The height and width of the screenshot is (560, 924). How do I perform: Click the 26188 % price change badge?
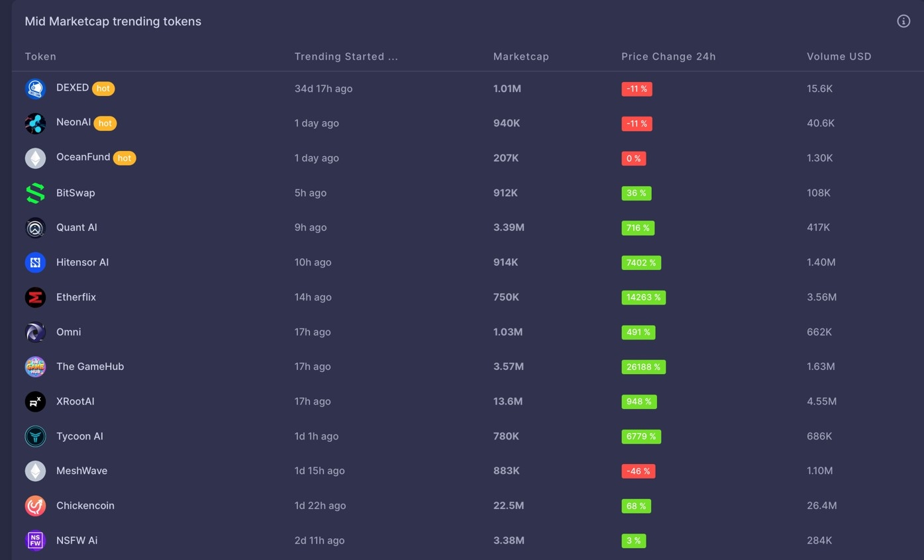(642, 367)
